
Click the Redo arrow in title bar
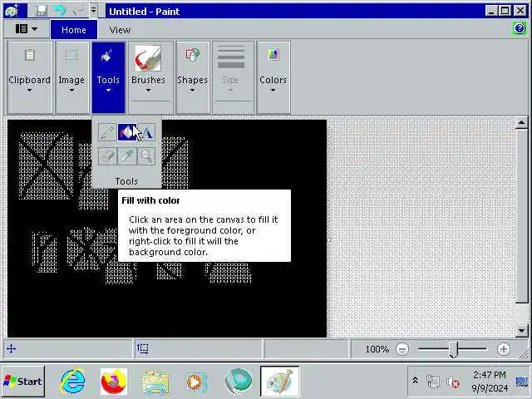[78, 11]
